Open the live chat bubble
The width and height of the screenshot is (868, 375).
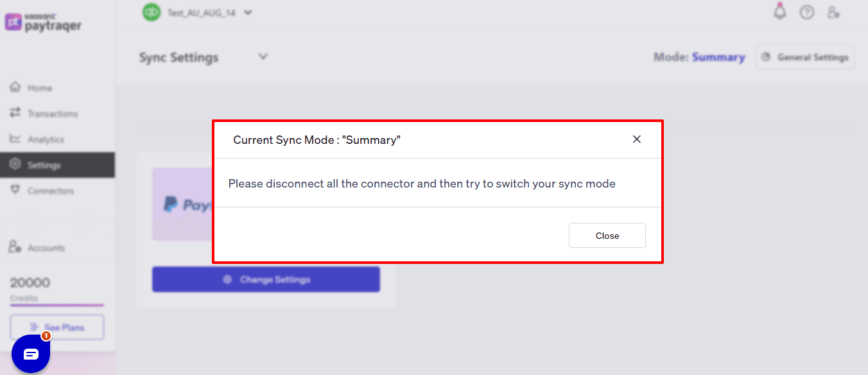[30, 353]
